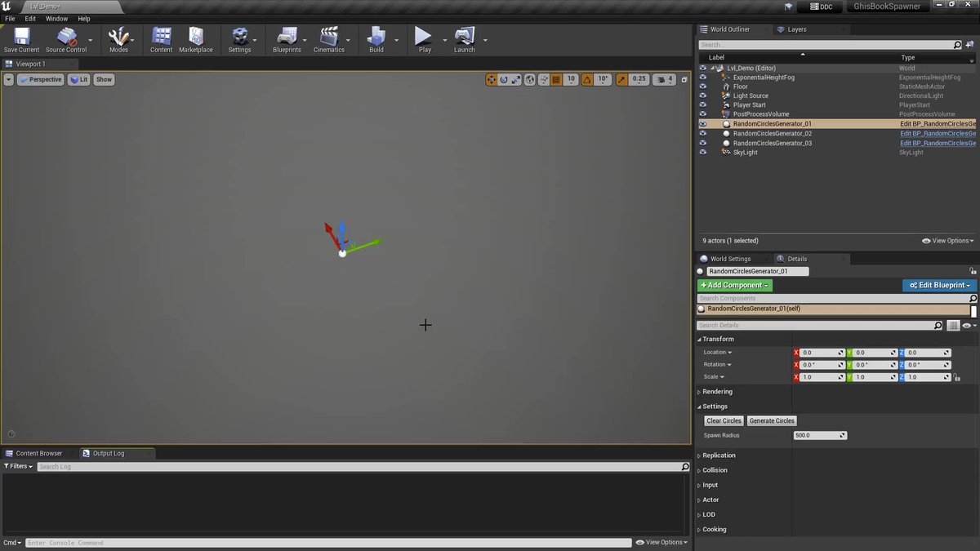Click the Play toolbar button
Image resolution: width=980 pixels, height=551 pixels.
423,37
